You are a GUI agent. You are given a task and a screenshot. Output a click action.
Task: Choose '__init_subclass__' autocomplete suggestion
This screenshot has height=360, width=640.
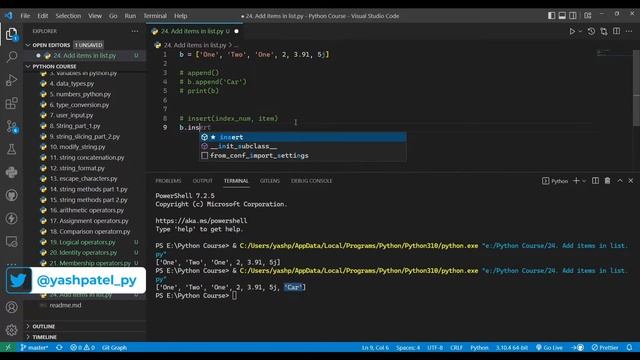[x=302, y=146]
